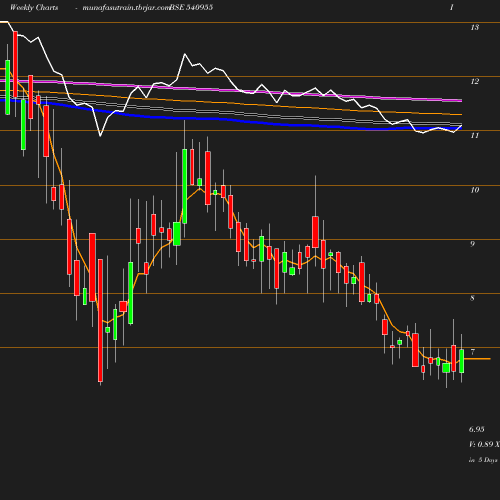Click the munafasutra website watermark text
Image resolution: width=500 pixels, height=500 pixels.
126,8
